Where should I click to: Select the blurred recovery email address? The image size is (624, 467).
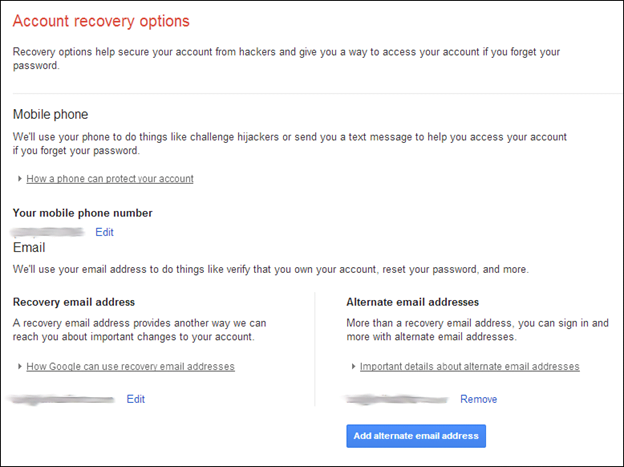coord(62,399)
